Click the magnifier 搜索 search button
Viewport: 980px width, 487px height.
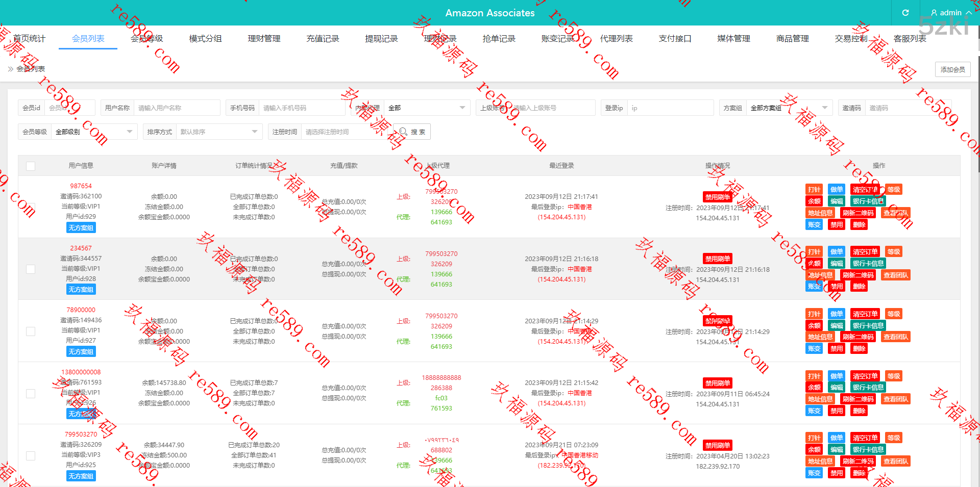click(412, 132)
